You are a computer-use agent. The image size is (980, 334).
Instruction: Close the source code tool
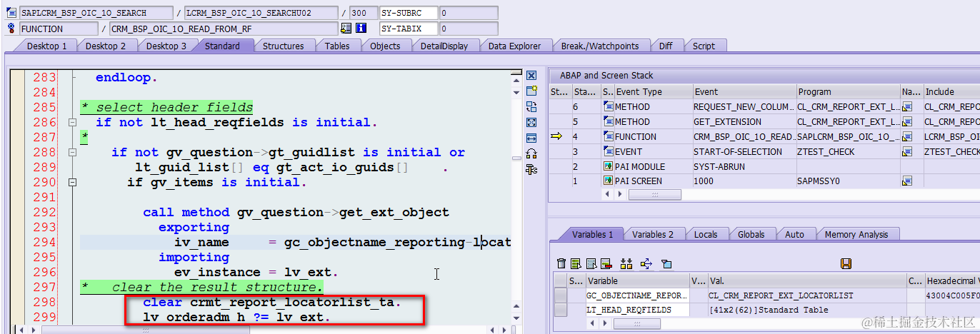(531, 76)
